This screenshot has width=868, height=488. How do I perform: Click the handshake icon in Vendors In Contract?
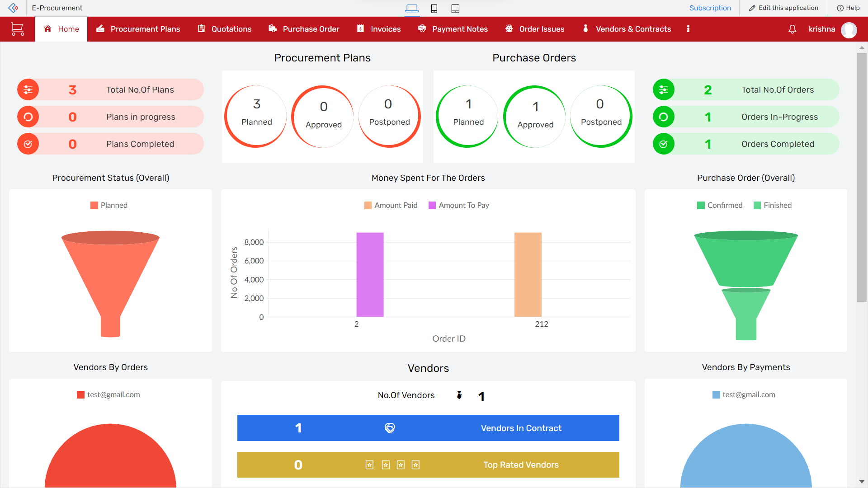click(x=390, y=428)
